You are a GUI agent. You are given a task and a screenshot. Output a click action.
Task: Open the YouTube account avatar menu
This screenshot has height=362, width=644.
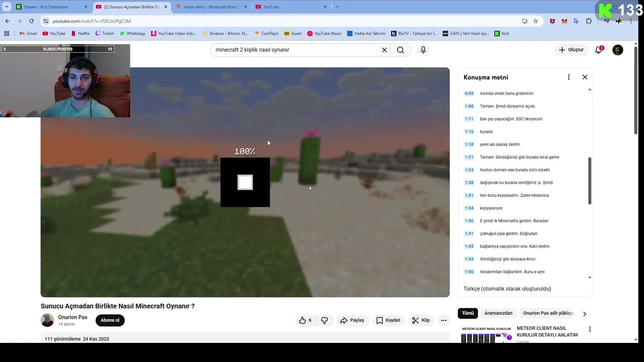618,50
